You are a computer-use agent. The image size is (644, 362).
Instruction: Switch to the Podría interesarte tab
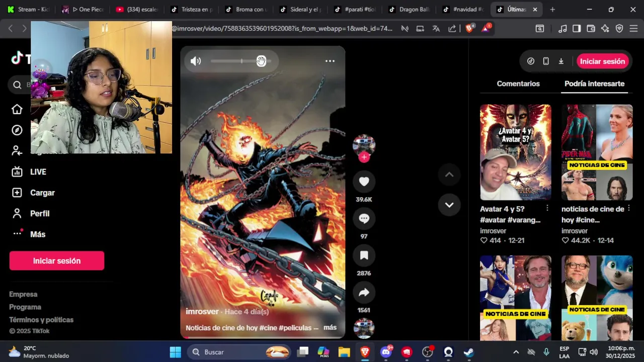pos(594,84)
